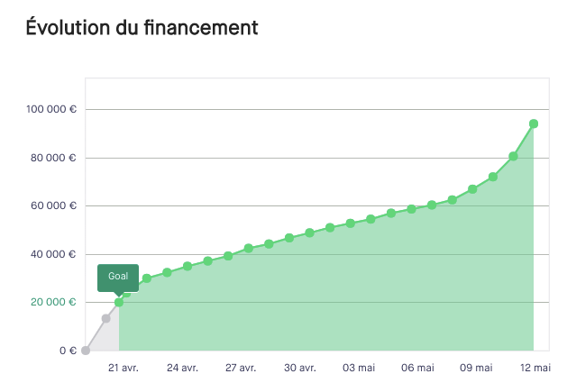This screenshot has width=567, height=392.
Task: Select the 21 avr. date label
Action: [x=123, y=368]
